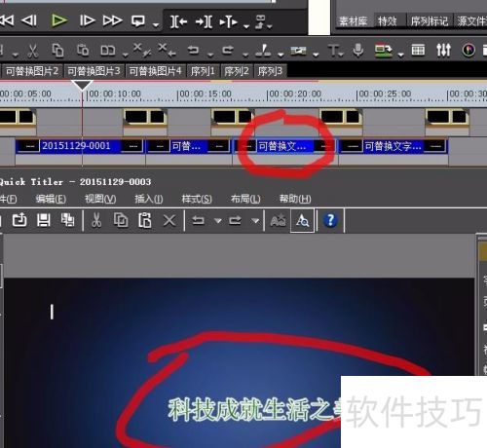
Task: Open the timeline undo history dropdown
Action: [210, 55]
